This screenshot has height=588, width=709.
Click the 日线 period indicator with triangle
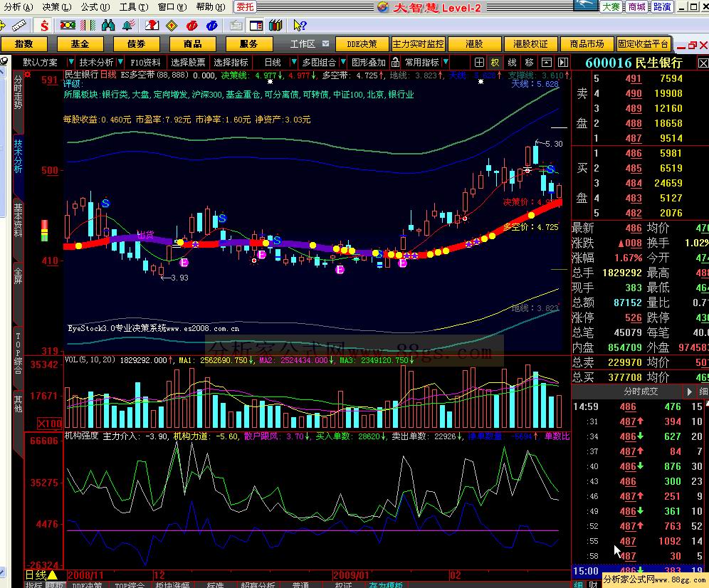[x=41, y=575]
